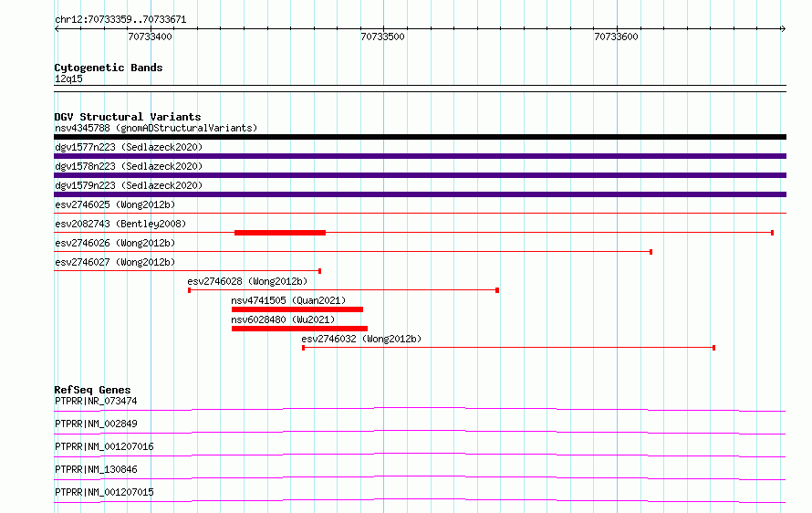Click the purple bar under dgv1577n223
This screenshot has width=812, height=513.
coord(420,156)
